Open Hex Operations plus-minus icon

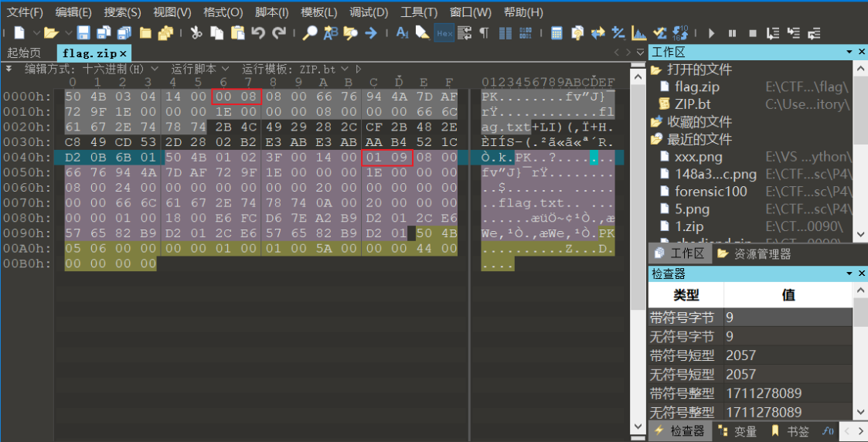[618, 33]
